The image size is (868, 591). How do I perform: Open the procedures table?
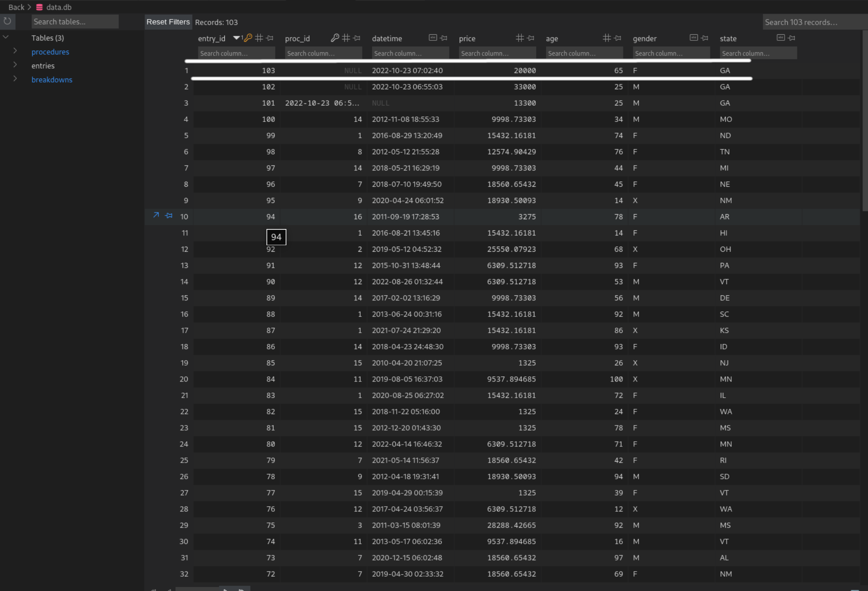pos(50,52)
